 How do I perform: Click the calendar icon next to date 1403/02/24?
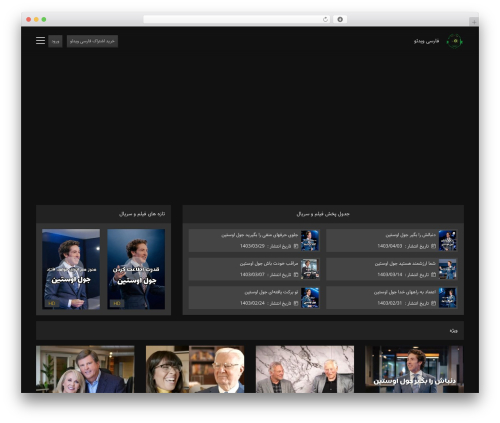tap(296, 303)
